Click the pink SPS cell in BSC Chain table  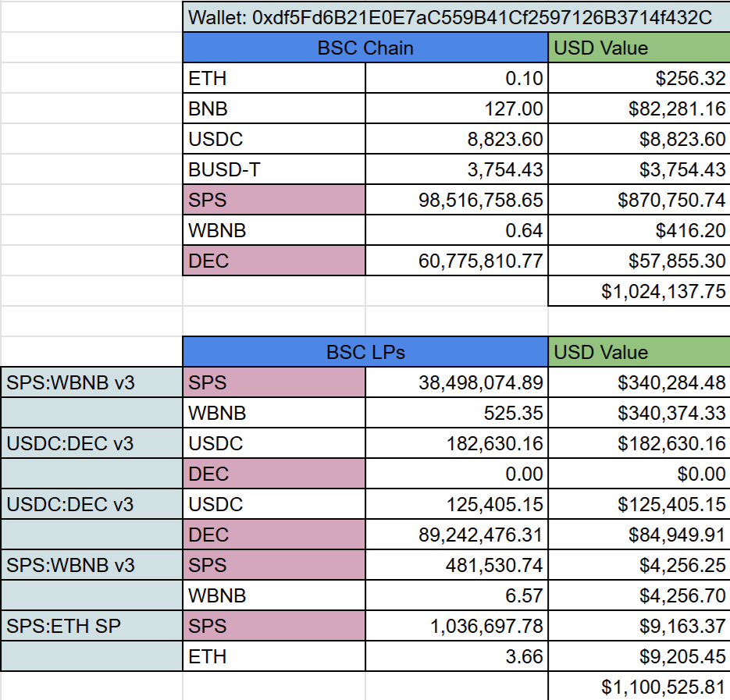(x=274, y=200)
